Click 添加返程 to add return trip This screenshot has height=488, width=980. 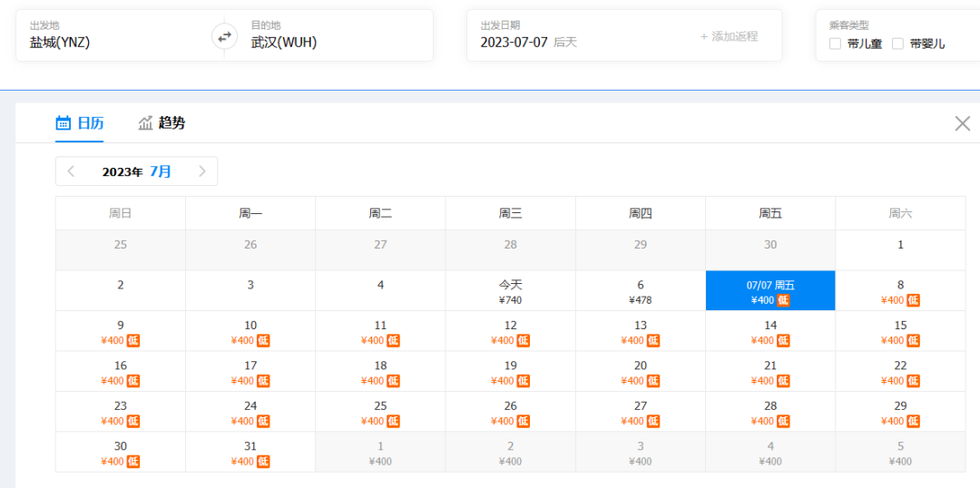729,36
